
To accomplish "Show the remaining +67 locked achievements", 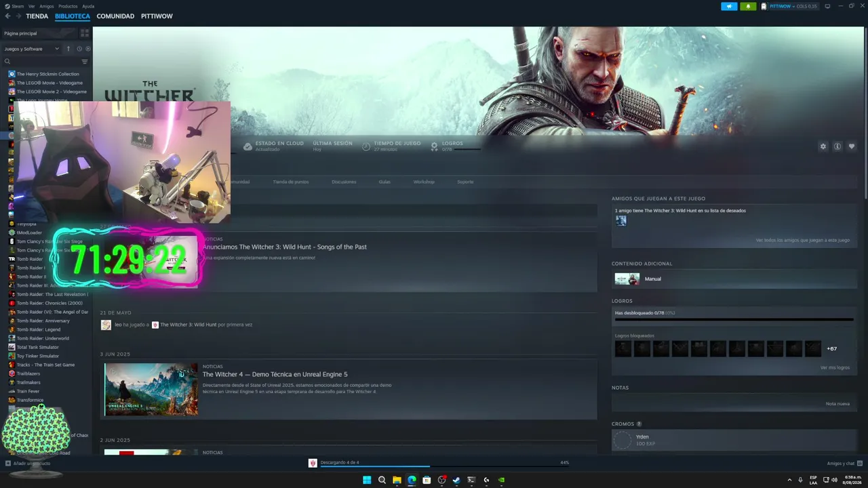I will point(831,348).
